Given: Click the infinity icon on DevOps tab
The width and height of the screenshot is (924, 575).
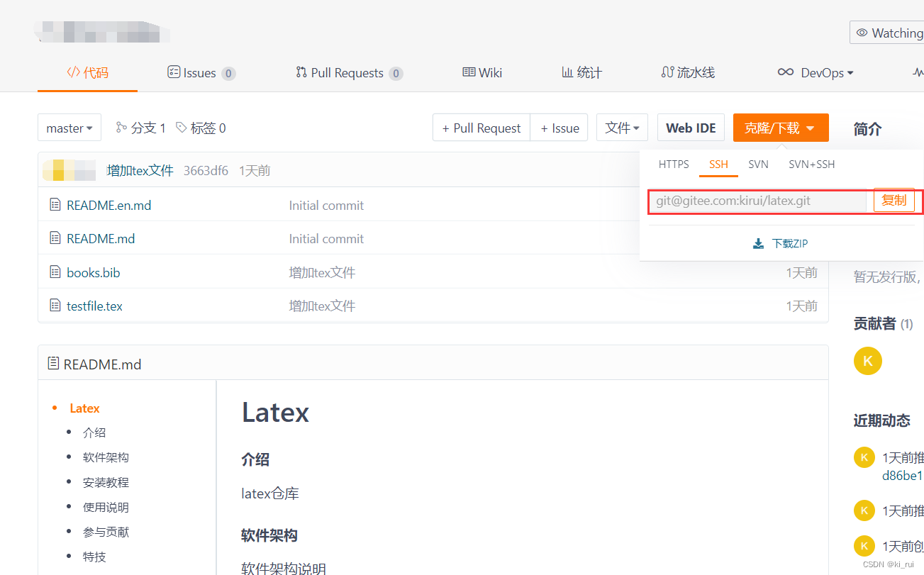Looking at the screenshot, I should [x=784, y=72].
